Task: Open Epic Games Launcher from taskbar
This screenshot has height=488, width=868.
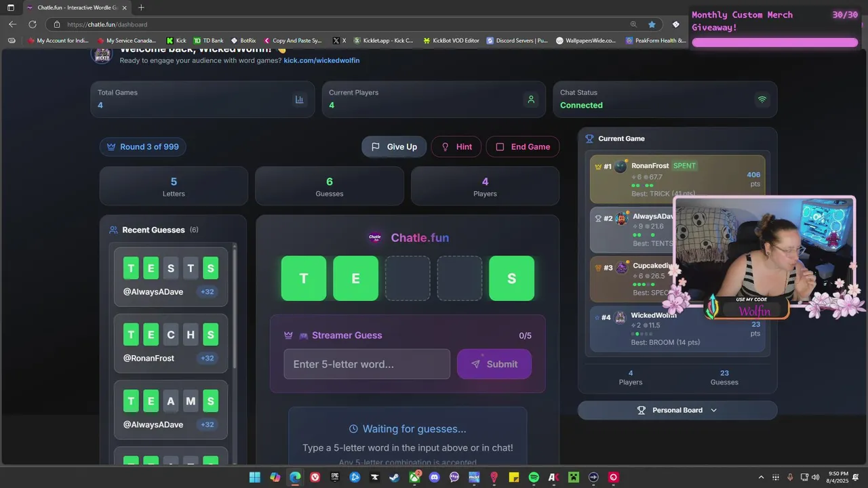Action: (335, 477)
